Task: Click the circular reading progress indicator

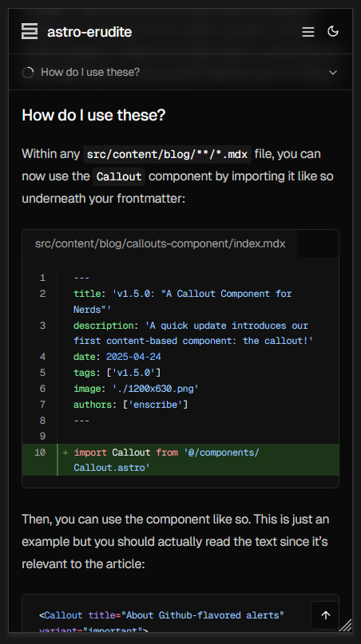Action: click(28, 73)
